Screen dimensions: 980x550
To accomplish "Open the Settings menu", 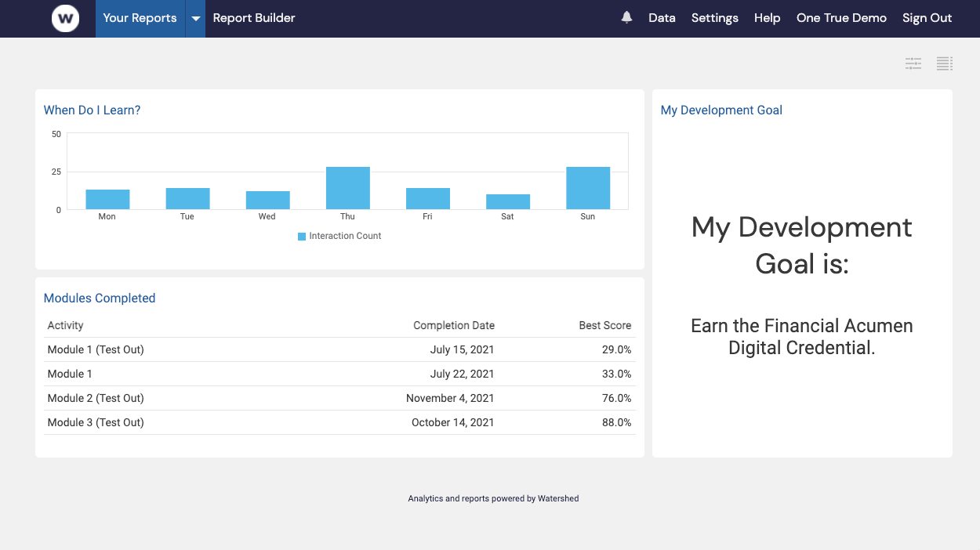I will pyautogui.click(x=714, y=17).
